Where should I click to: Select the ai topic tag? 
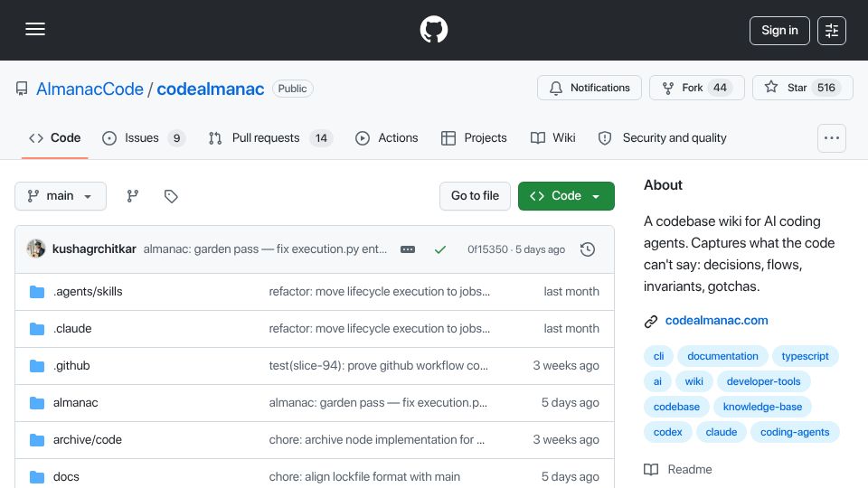[x=657, y=381]
